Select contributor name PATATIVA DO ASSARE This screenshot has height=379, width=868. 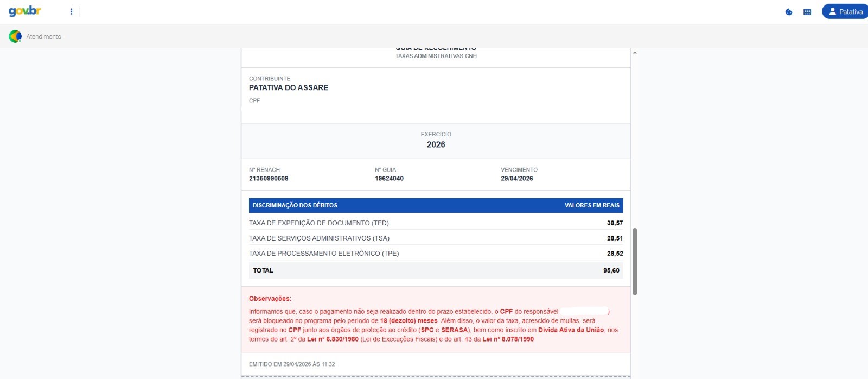click(289, 87)
